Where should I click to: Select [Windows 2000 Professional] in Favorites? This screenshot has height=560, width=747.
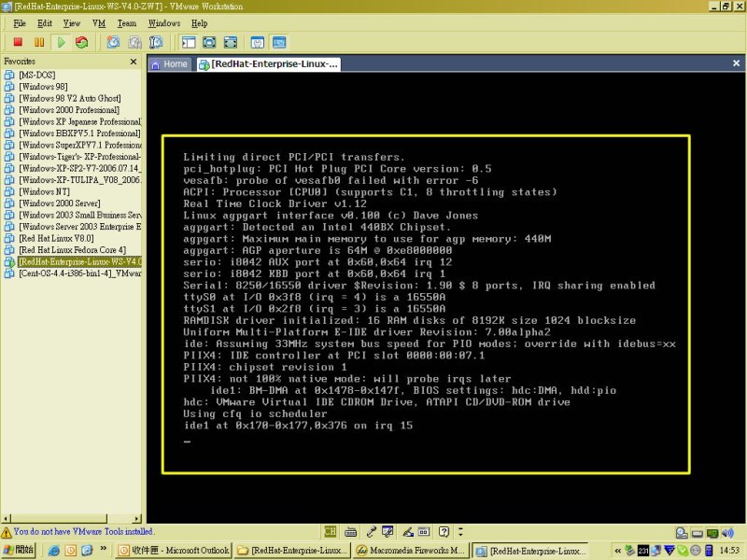click(x=69, y=110)
